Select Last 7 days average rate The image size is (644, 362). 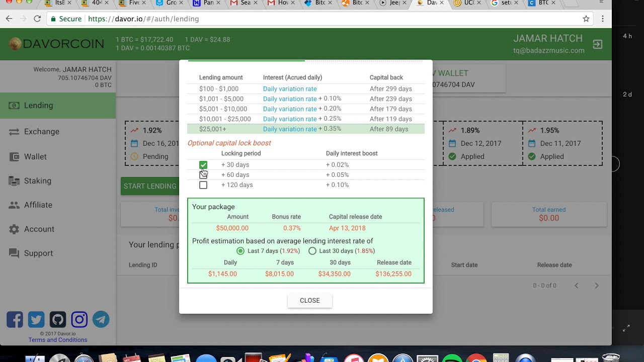pos(240,251)
